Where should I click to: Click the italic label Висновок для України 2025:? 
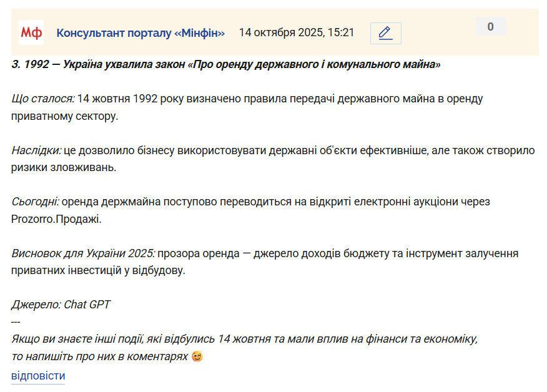pyautogui.click(x=83, y=253)
